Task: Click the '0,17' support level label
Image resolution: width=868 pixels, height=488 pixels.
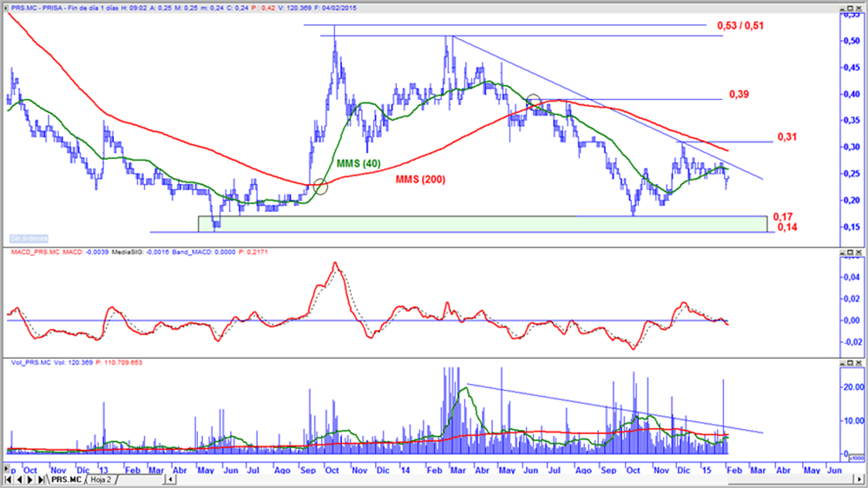Action: tap(783, 216)
